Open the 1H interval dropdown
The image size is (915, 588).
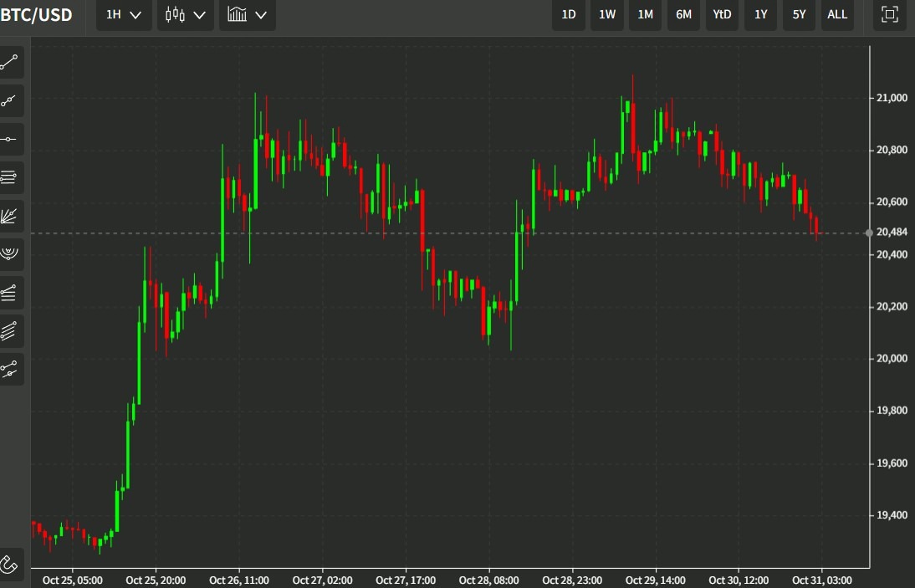(124, 14)
